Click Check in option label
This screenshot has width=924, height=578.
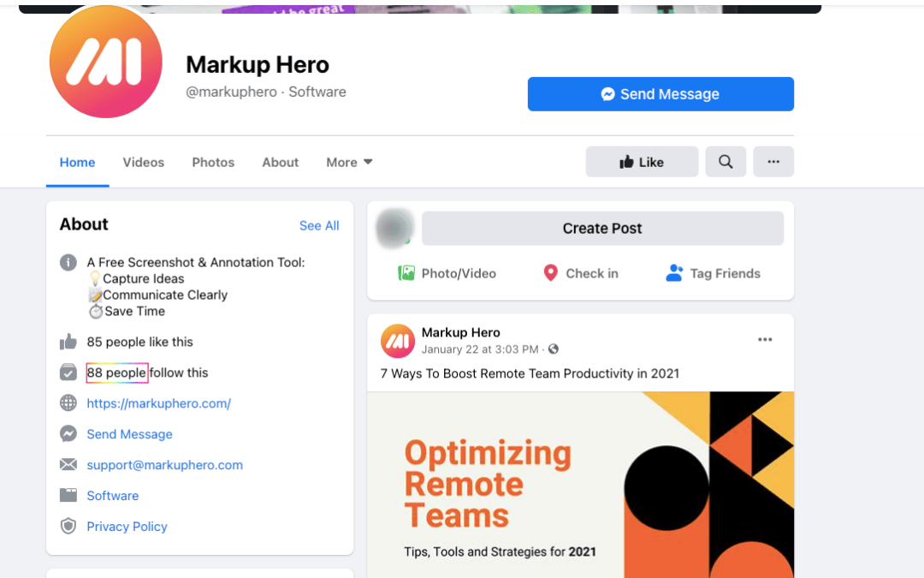pos(592,273)
